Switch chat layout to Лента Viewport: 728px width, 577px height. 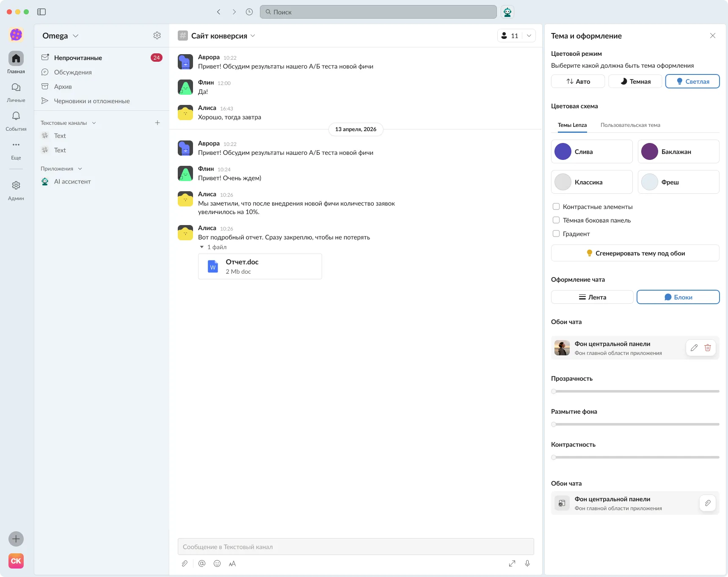(x=592, y=297)
